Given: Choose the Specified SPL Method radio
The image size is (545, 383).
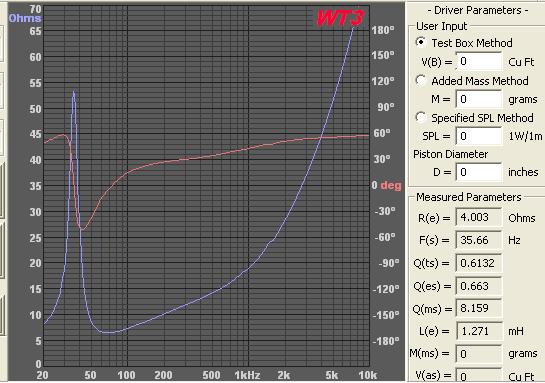Looking at the screenshot, I should click(421, 117).
